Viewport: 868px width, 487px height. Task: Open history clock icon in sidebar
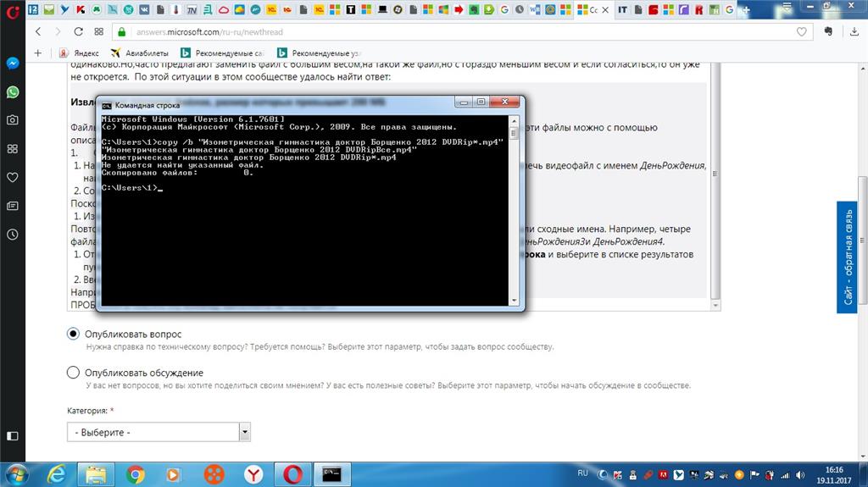(x=12, y=235)
